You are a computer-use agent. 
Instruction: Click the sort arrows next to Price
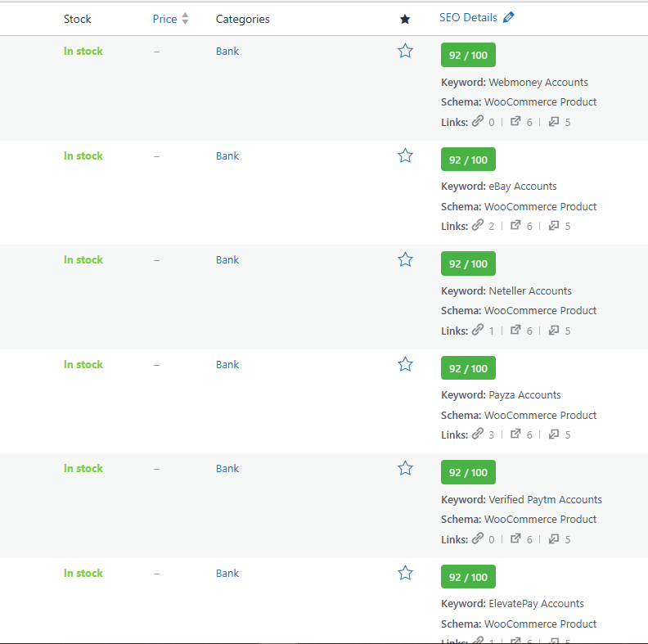(186, 19)
